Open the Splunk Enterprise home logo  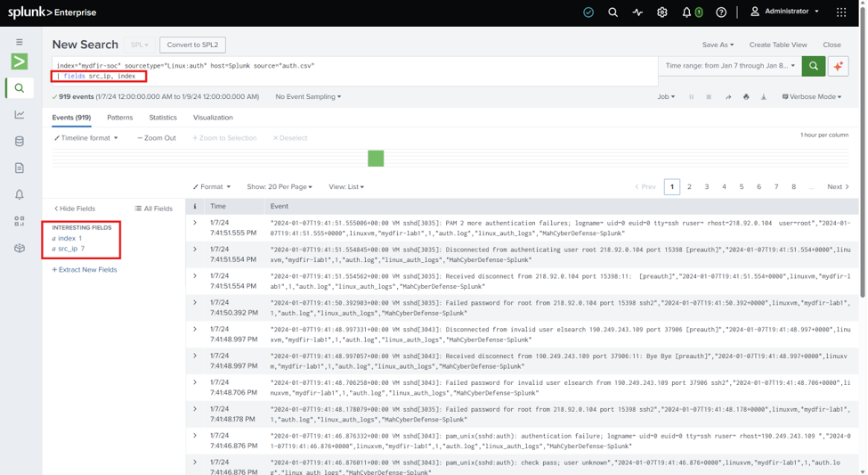point(52,12)
